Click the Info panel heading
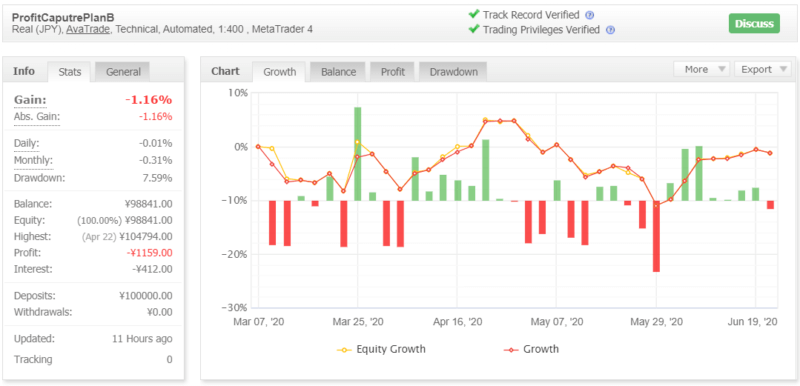 click(24, 71)
